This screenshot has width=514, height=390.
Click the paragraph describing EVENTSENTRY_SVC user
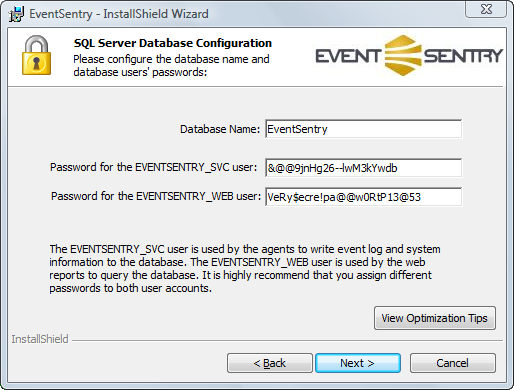245,269
